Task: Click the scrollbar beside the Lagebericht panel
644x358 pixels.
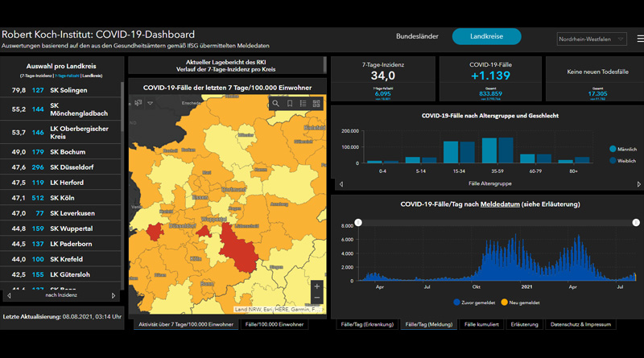Action: (x=325, y=65)
